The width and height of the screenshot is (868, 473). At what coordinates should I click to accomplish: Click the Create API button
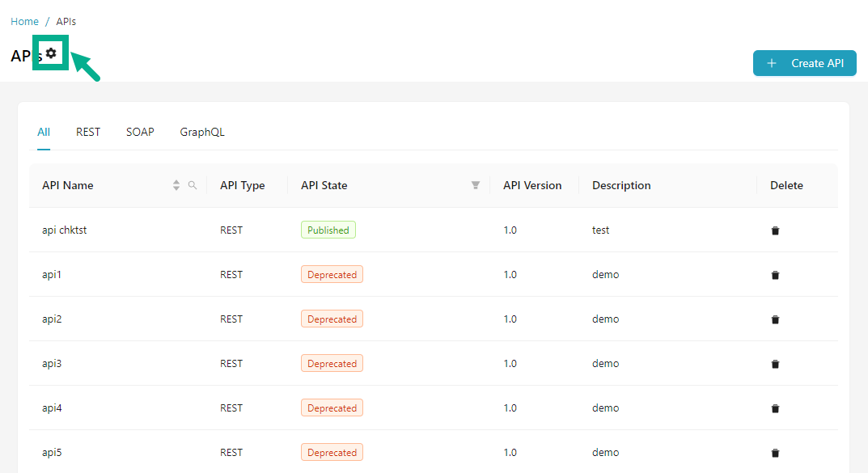click(x=804, y=63)
